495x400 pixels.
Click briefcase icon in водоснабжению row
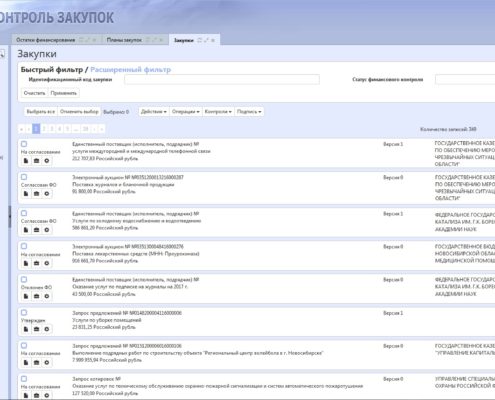36,230
